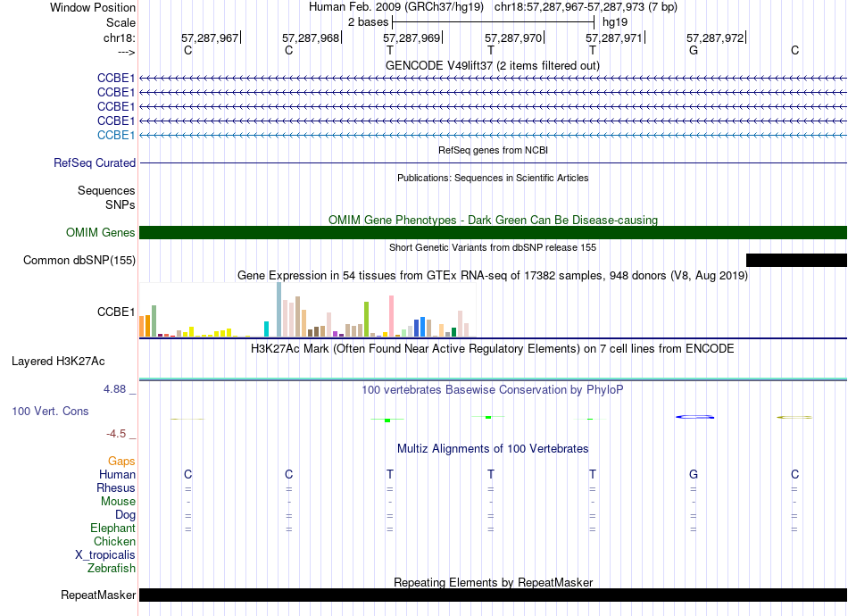Click '100 vertebrates Basewise Conservation by PhyloP' title
This screenshot has width=848, height=616.
(493, 390)
